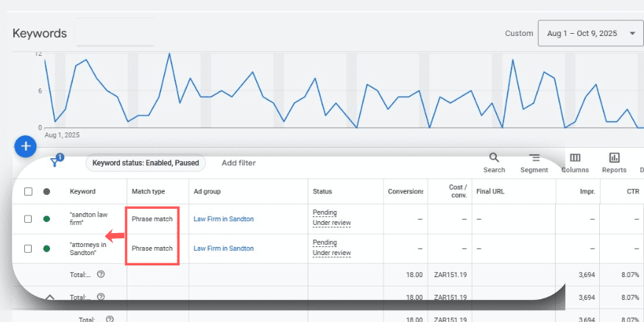Collapse the totals using the chevron arrow
Viewport: 644px width, 322px height.
[50, 298]
